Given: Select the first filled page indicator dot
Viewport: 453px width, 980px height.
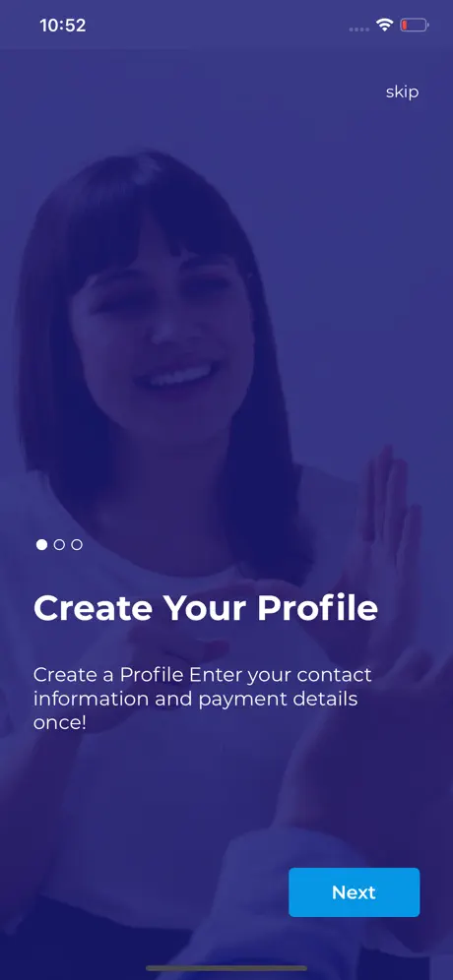Looking at the screenshot, I should point(42,544).
